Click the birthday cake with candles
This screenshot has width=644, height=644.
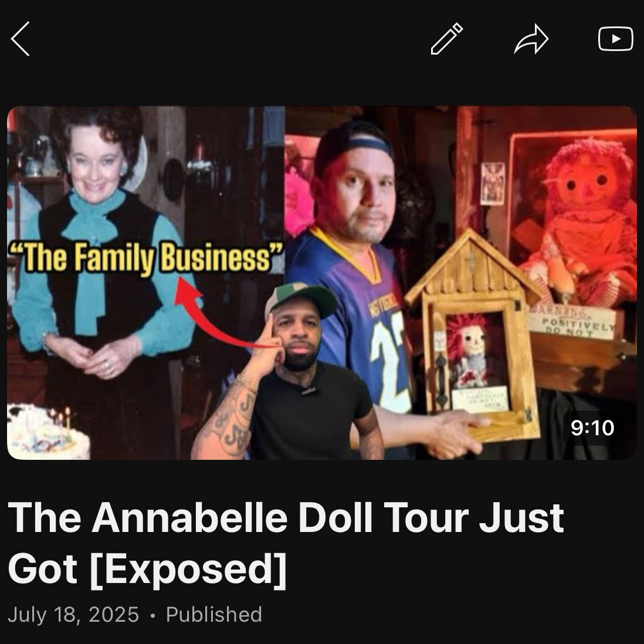click(x=48, y=431)
